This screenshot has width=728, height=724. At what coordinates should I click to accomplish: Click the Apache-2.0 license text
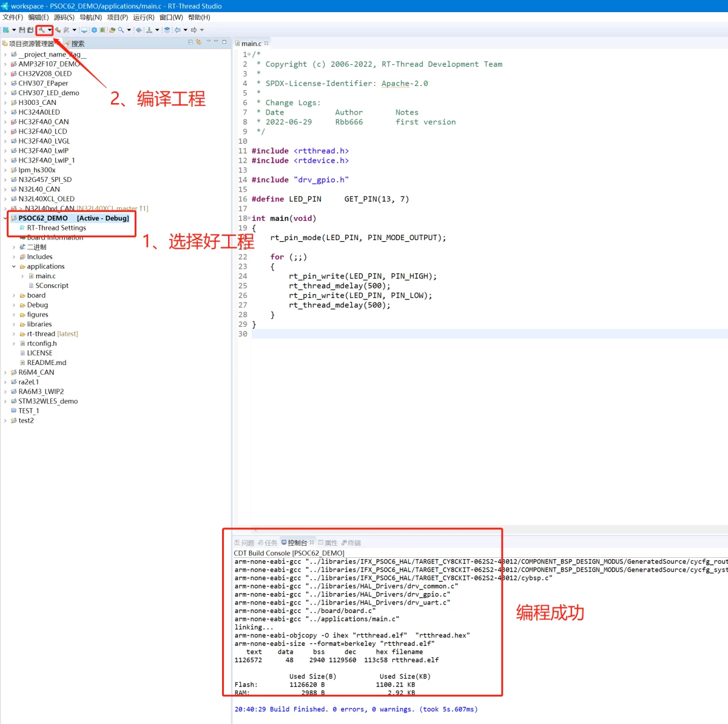[405, 84]
